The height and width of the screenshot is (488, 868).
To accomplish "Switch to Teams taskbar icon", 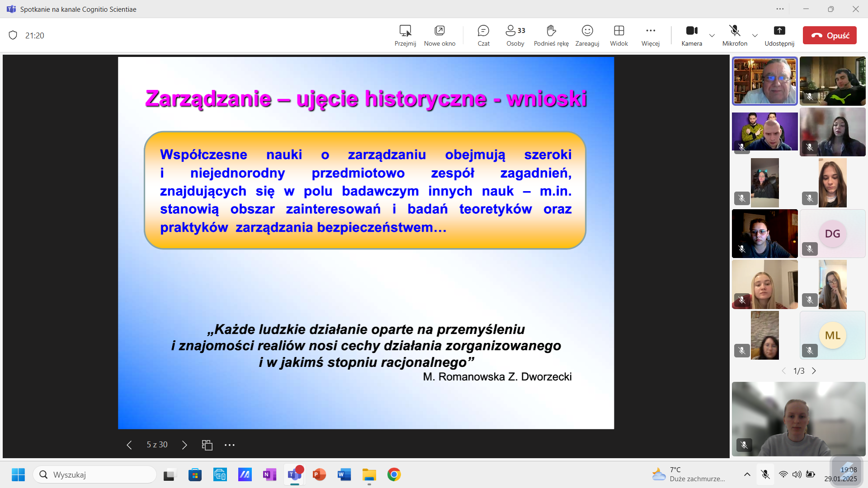I will 295,475.
